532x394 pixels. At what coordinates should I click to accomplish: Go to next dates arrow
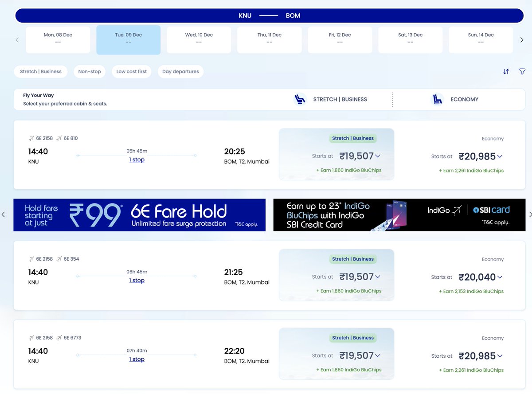click(522, 40)
